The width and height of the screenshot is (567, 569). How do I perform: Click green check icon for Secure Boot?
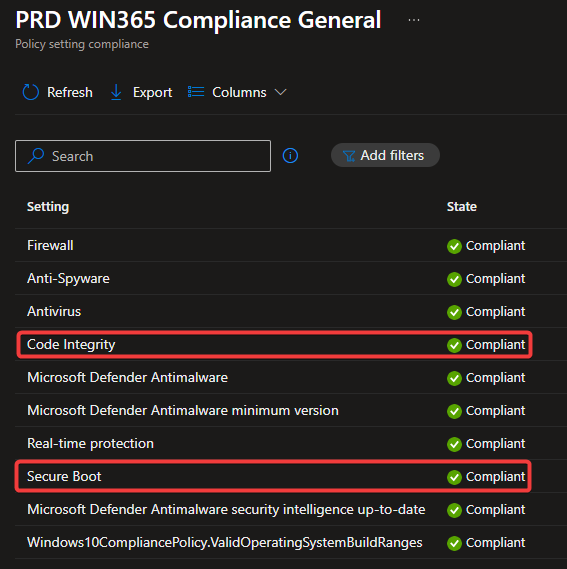click(x=454, y=477)
